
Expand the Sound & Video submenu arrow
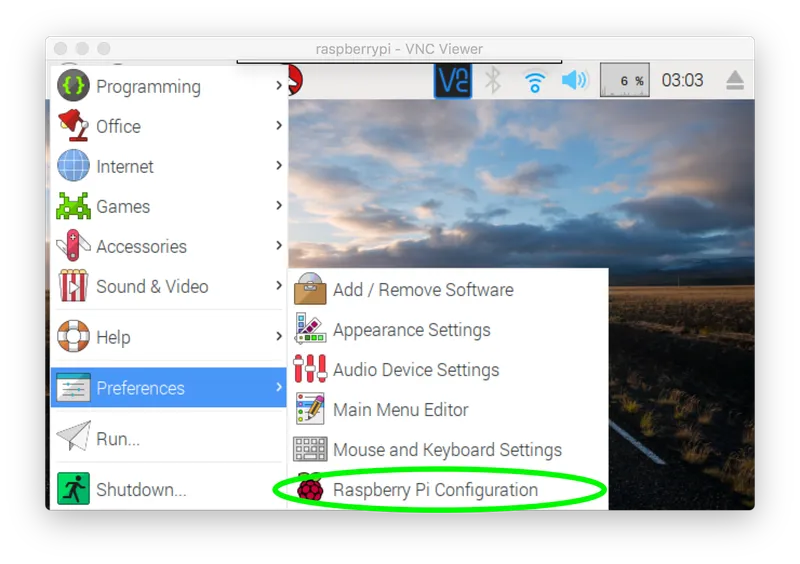[x=279, y=285]
